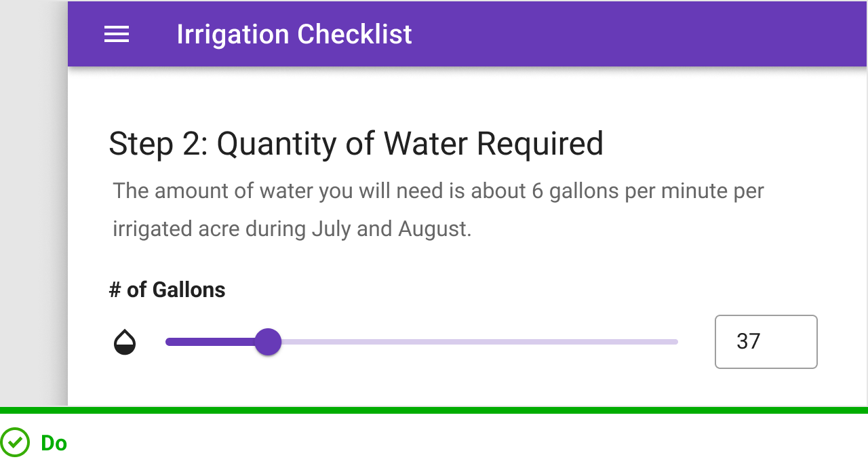Click the green checkmark circle icon

[15, 443]
